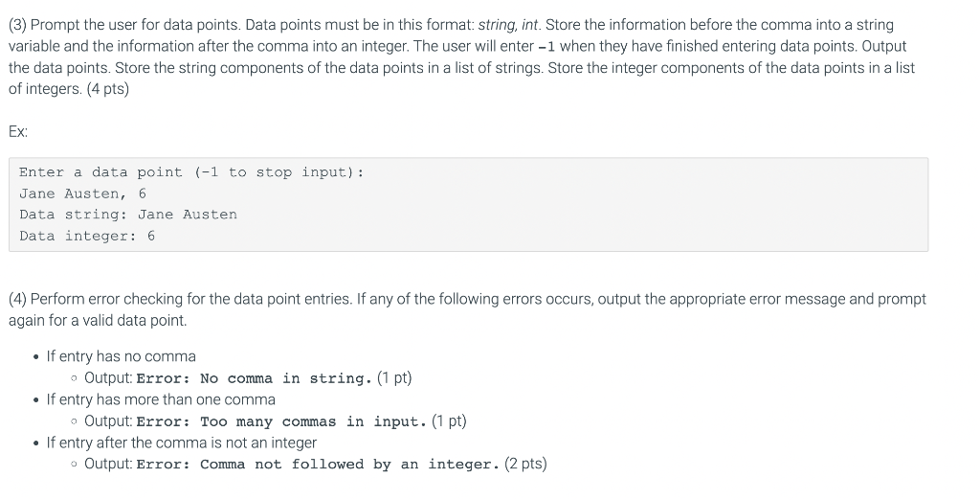Click '(1 pt)' after No comma error

394,378
